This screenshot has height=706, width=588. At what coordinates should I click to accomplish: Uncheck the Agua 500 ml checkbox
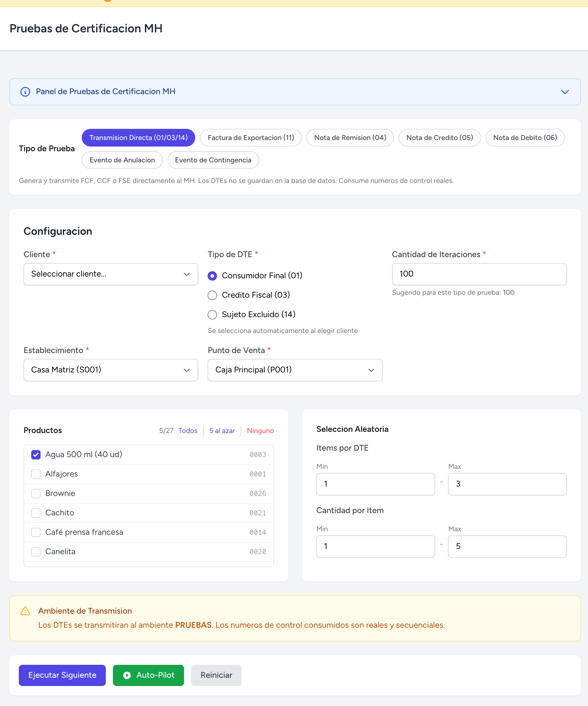36,454
